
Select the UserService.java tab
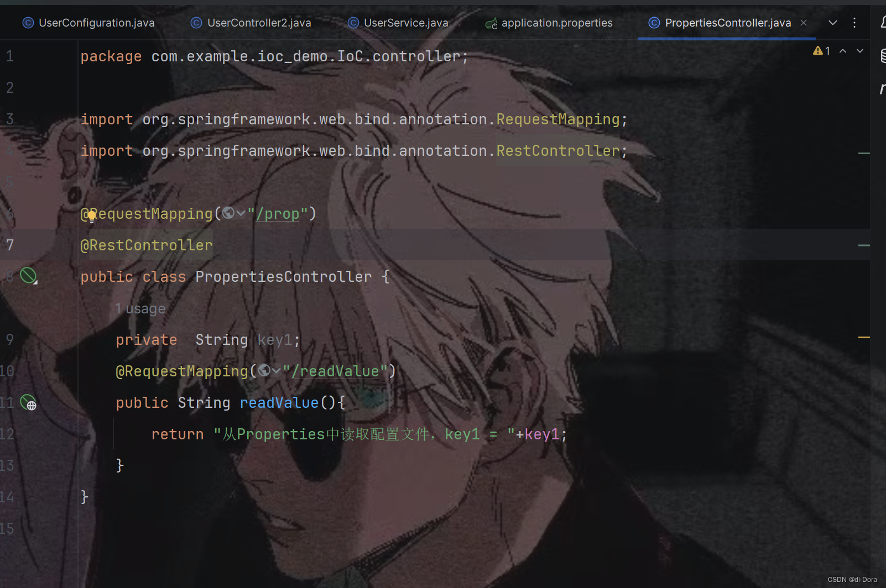[398, 23]
